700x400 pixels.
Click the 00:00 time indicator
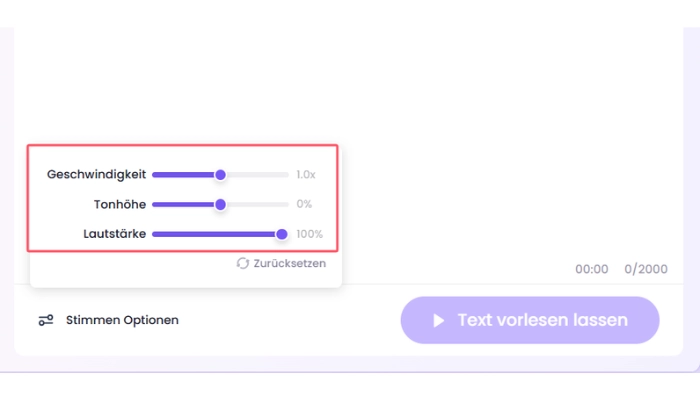click(x=592, y=269)
